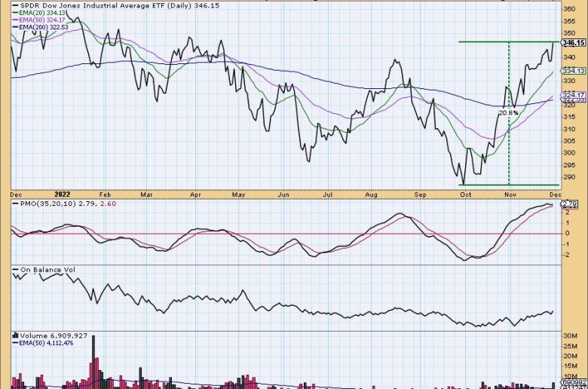Click the boxed 334.13 EMA axis tag
The width and height of the screenshot is (588, 389).
574,71
